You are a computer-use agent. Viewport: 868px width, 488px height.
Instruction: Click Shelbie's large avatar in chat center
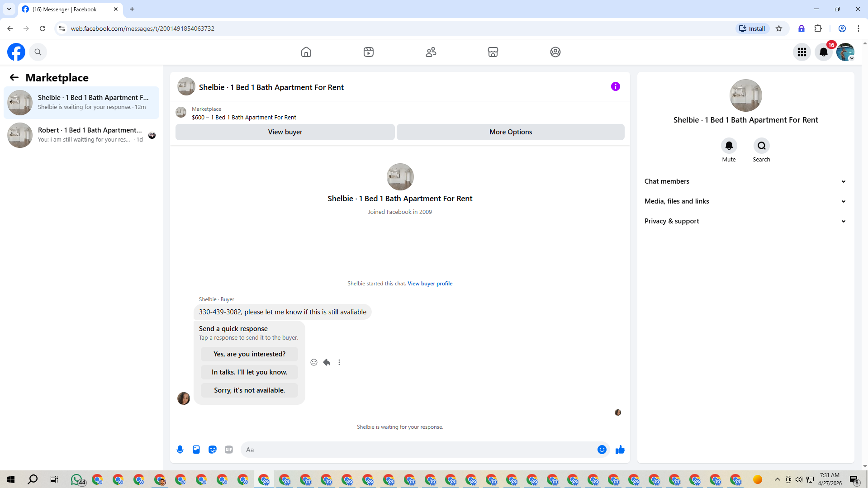pyautogui.click(x=400, y=177)
